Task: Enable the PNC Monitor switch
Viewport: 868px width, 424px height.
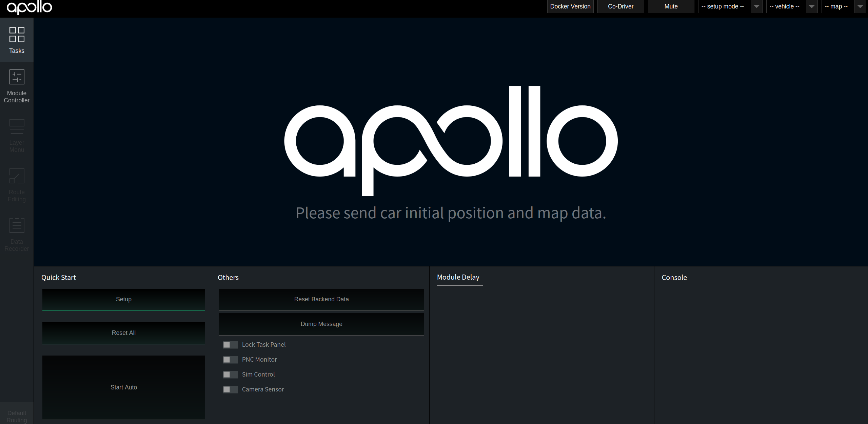Action: [x=230, y=360]
